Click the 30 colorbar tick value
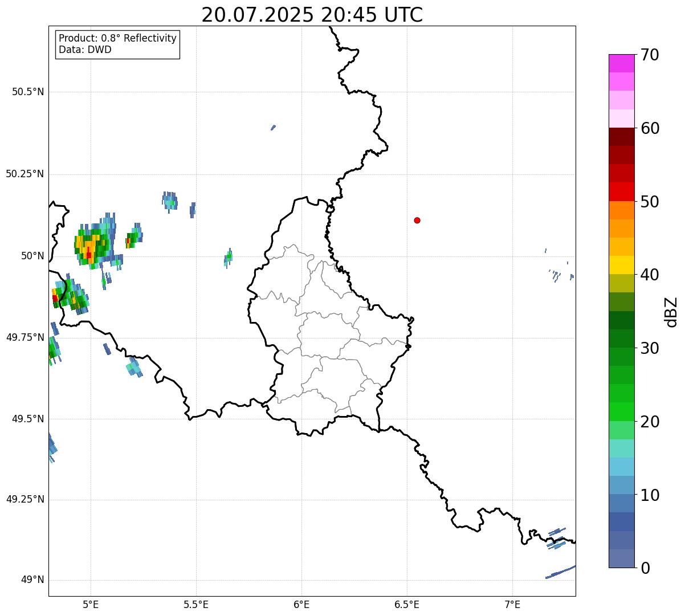The height and width of the screenshot is (616, 685). coord(650,348)
